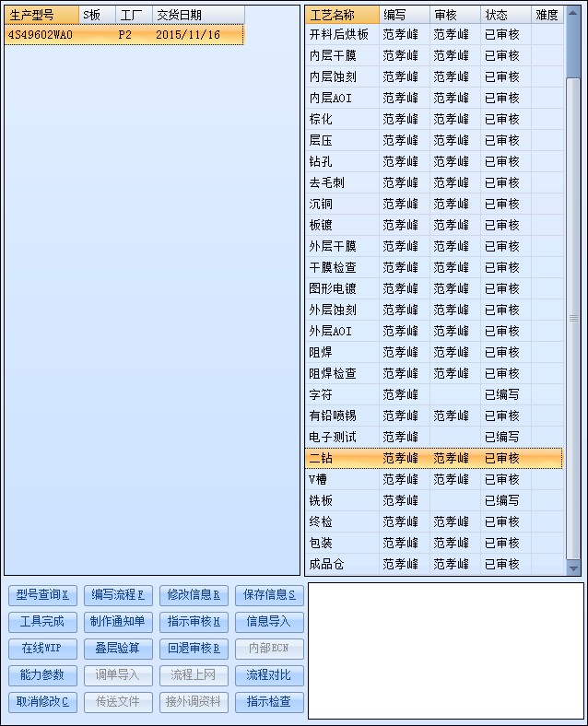This screenshot has width=588, height=726.
Task: Sort by 交货日期 column header
Action: 198,16
